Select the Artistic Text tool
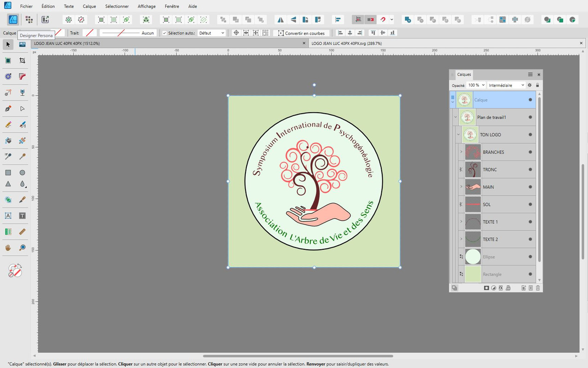The height and width of the screenshot is (368, 588). coord(8,216)
